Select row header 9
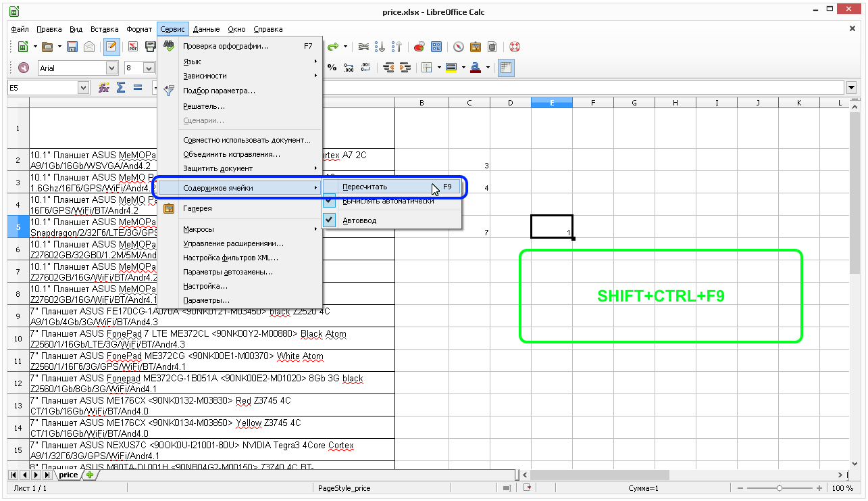868x501 pixels. pyautogui.click(x=18, y=316)
